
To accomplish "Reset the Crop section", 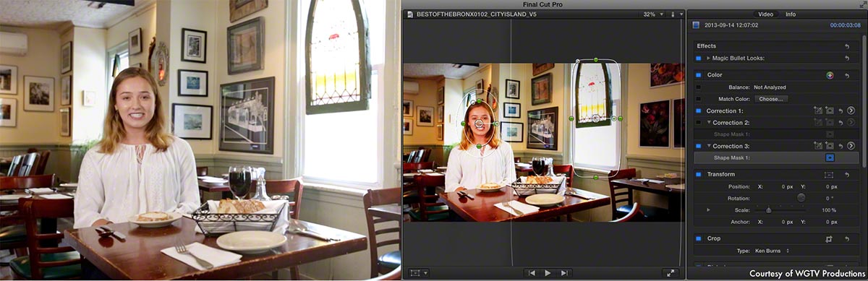I will (847, 238).
